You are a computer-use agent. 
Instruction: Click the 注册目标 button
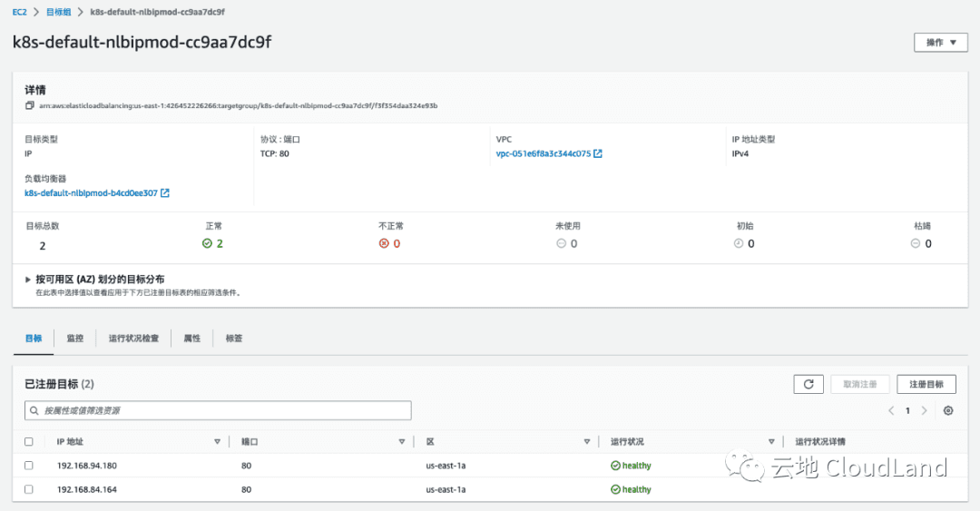926,384
